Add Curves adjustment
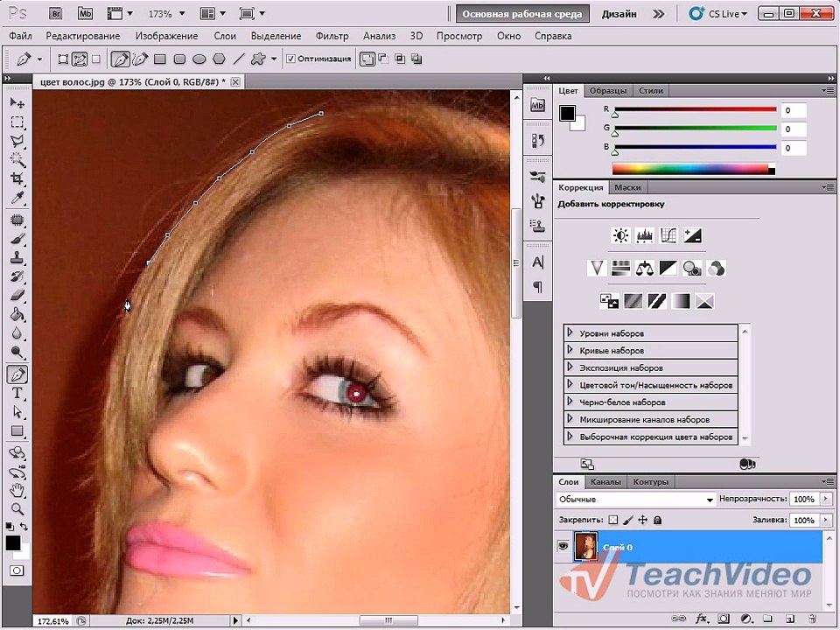Viewport: 840px width, 630px height. [668, 235]
